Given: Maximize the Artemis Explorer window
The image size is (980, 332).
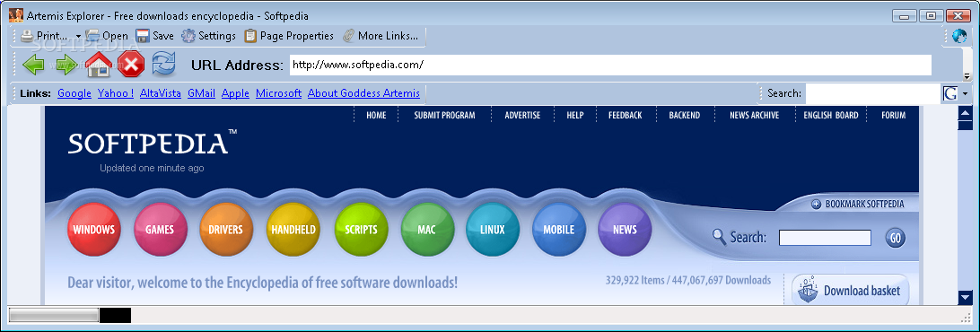Looking at the screenshot, I should click(x=932, y=15).
